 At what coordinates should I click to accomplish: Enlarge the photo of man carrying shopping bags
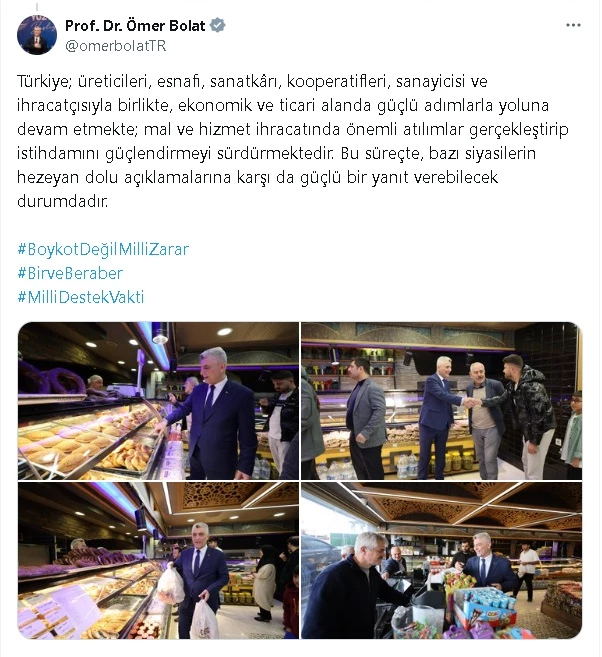[x=158, y=561]
